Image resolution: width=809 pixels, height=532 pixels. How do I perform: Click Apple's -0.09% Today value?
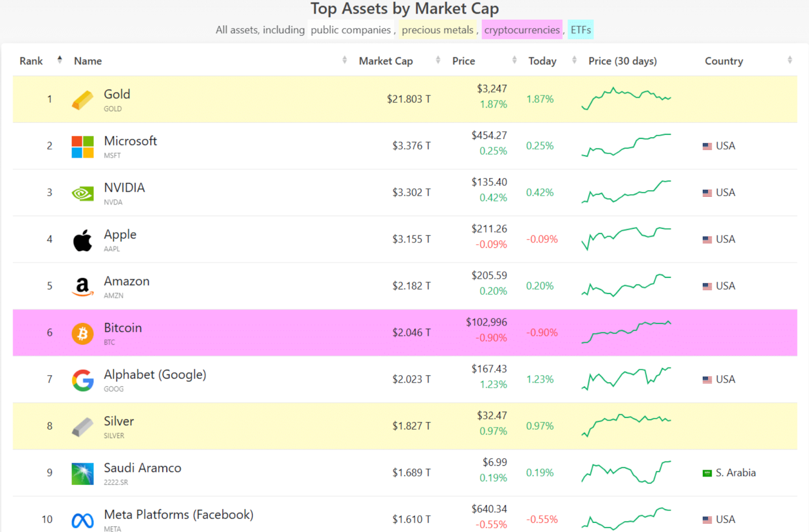coord(542,239)
